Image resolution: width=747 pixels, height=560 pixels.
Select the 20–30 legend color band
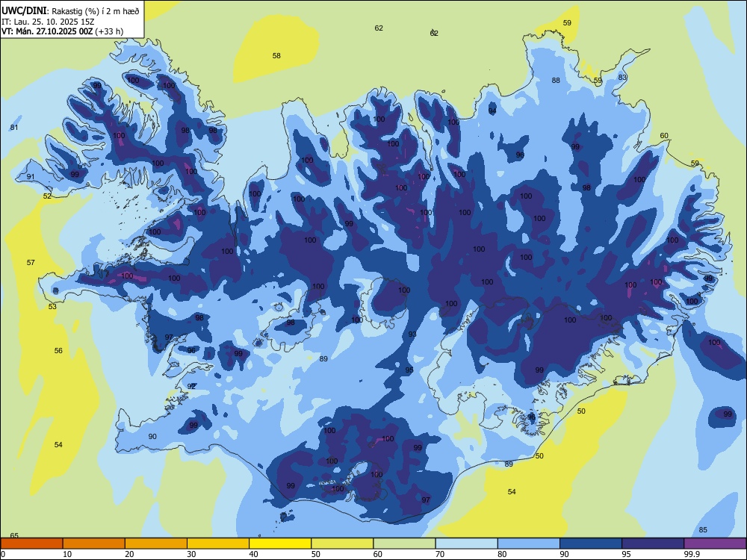click(156, 544)
